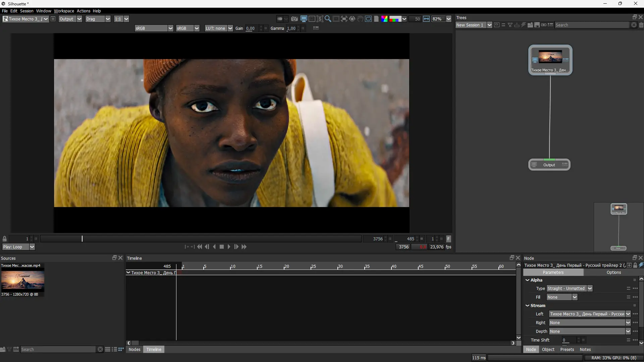The image size is (644, 362).
Task: Select the magnifier zoom tool icon
Action: point(328,19)
